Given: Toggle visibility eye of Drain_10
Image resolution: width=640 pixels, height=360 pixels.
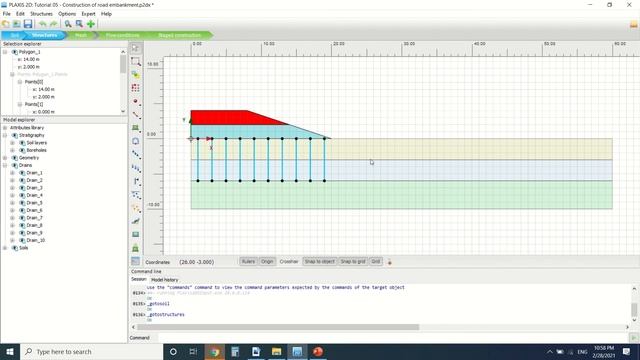Looking at the screenshot, I should pos(22,240).
